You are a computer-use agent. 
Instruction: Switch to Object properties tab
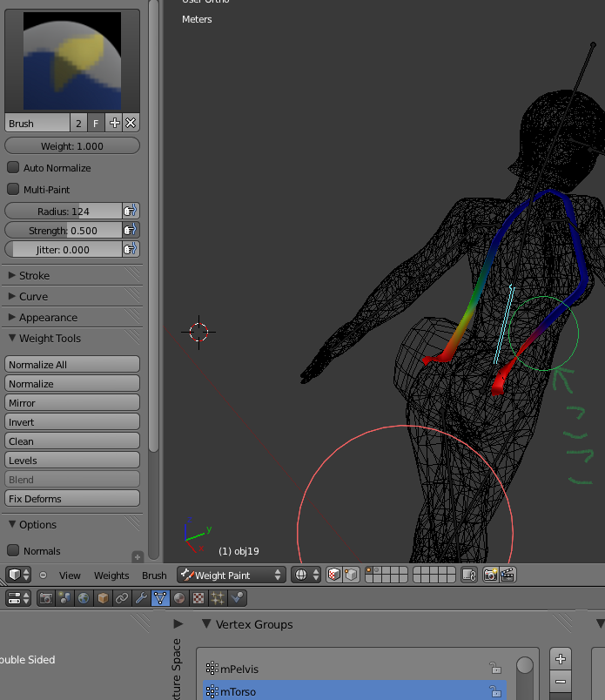(103, 598)
